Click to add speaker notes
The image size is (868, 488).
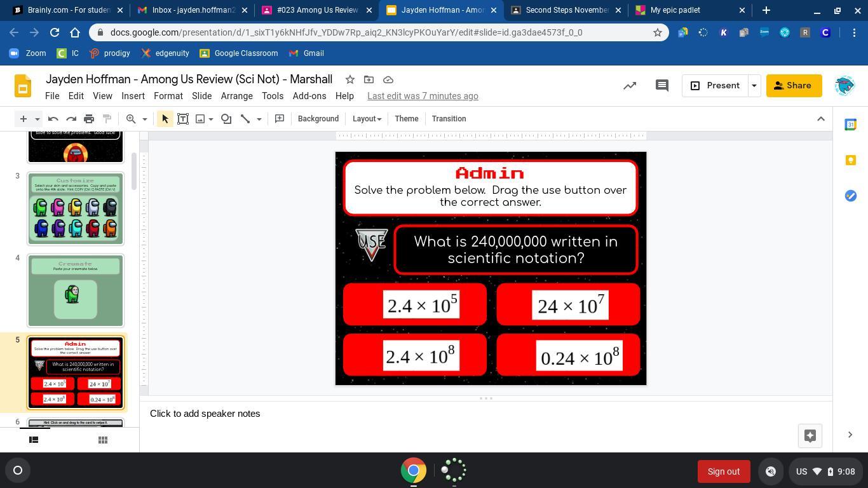(x=205, y=414)
